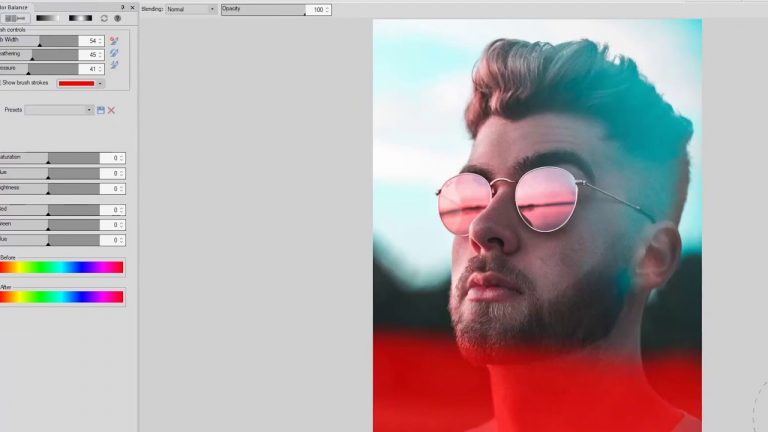The image size is (768, 432).
Task: Click the Feathering slider track
Action: tap(39, 55)
